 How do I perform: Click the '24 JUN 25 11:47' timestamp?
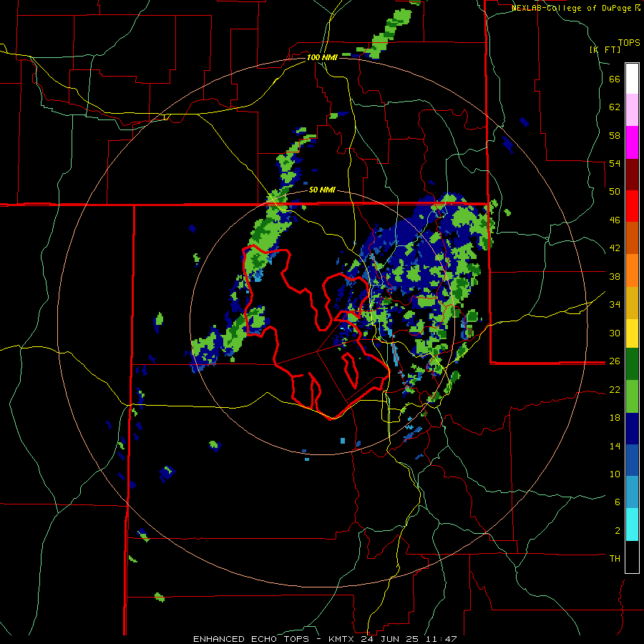[409, 639]
